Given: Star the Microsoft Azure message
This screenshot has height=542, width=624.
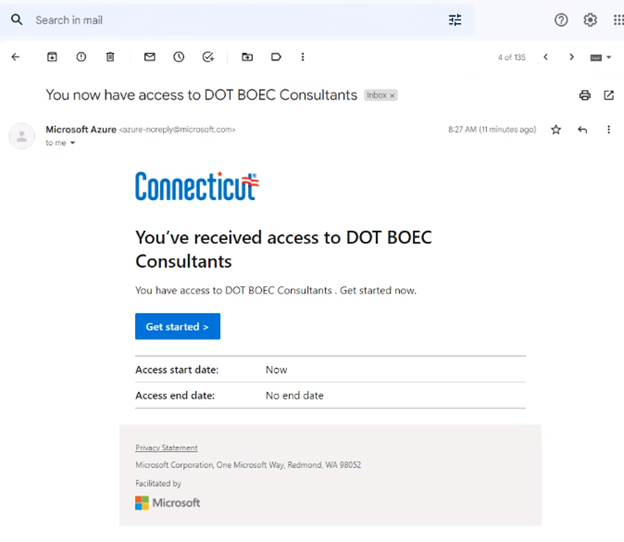Looking at the screenshot, I should pyautogui.click(x=556, y=130).
